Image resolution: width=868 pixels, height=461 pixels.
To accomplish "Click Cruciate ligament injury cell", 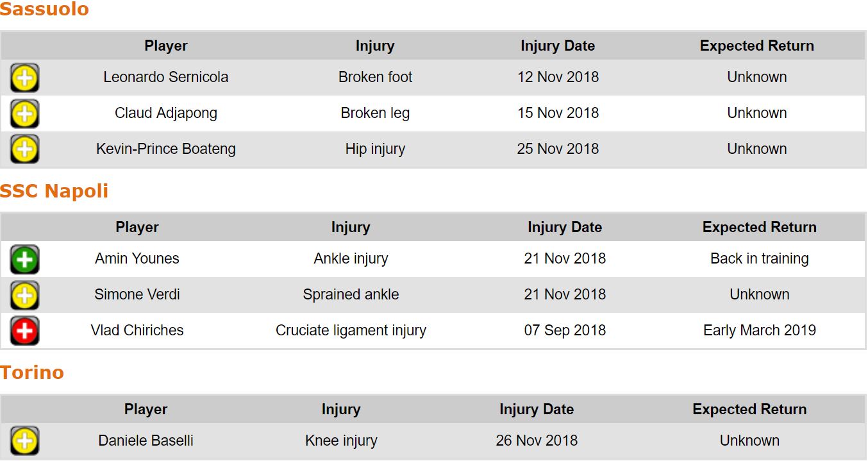I will (351, 331).
